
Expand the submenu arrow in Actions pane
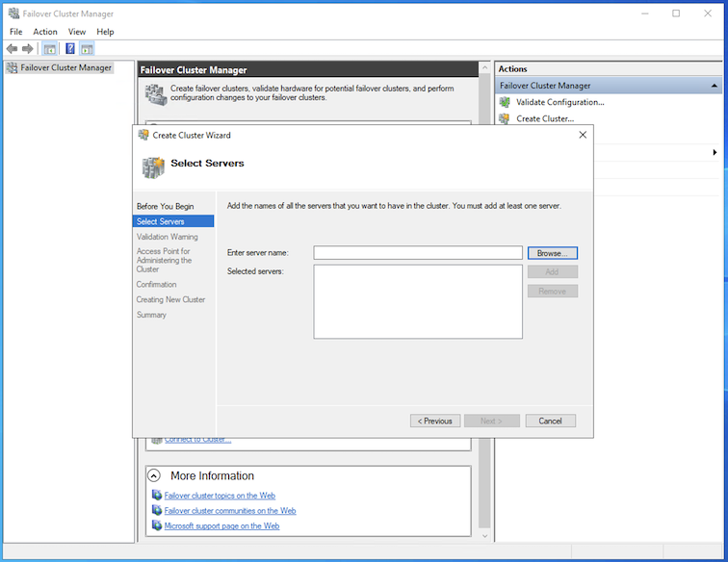[x=715, y=152]
